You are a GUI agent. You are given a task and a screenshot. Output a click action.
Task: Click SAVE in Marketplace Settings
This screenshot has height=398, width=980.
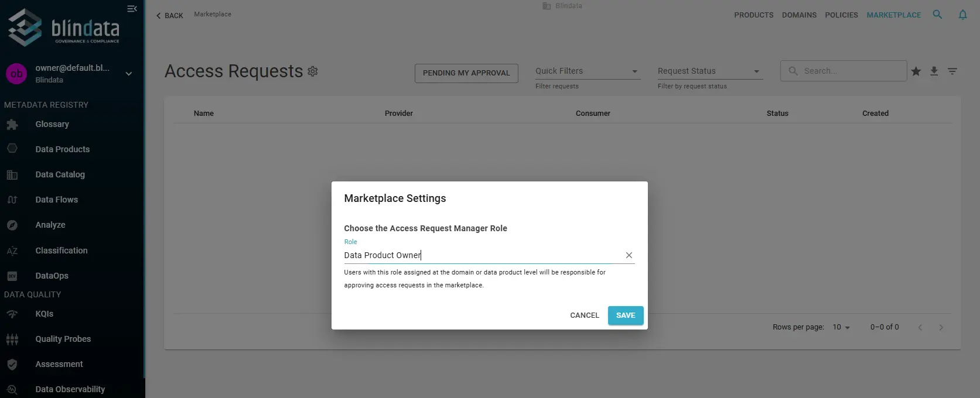pyautogui.click(x=626, y=315)
